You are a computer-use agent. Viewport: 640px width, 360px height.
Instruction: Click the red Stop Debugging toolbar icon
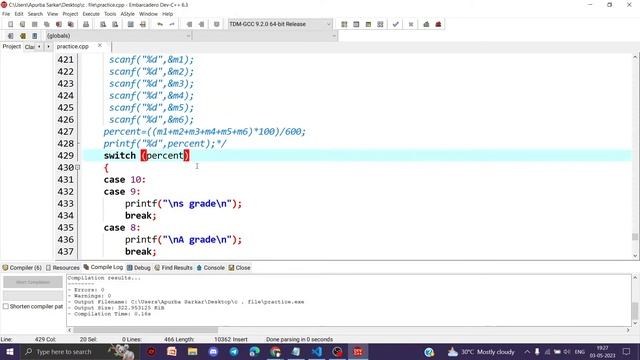click(x=438, y=24)
